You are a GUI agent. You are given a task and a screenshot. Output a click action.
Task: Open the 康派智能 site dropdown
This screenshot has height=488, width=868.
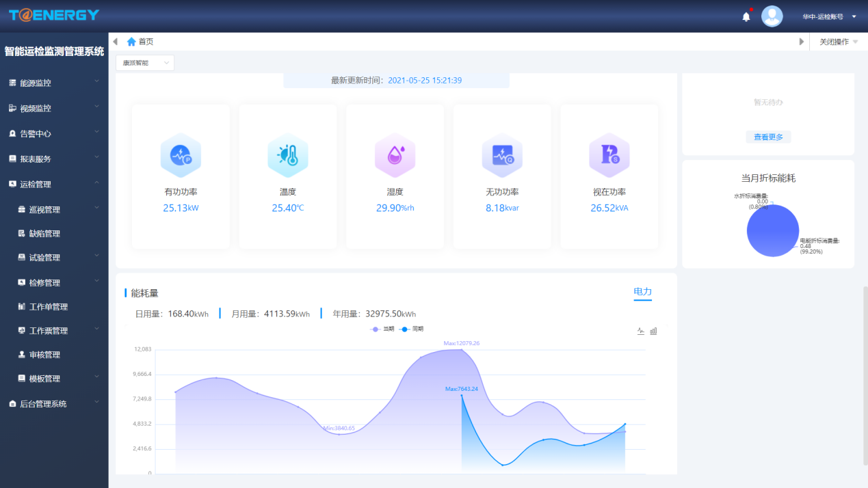point(145,63)
